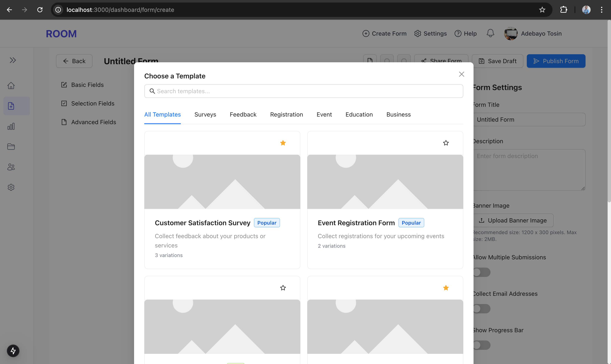Click the 3 variations text
611x364 pixels.
tap(169, 255)
